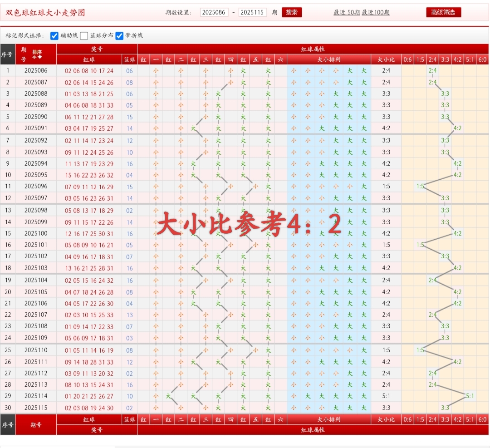Click the 5:1 ratio marker in row 29

[470, 396]
